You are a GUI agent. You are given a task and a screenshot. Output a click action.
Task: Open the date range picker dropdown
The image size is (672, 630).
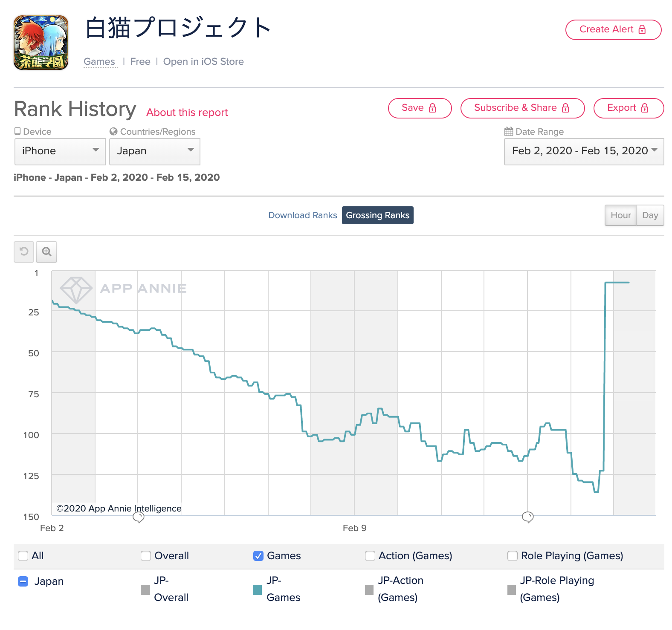click(584, 151)
